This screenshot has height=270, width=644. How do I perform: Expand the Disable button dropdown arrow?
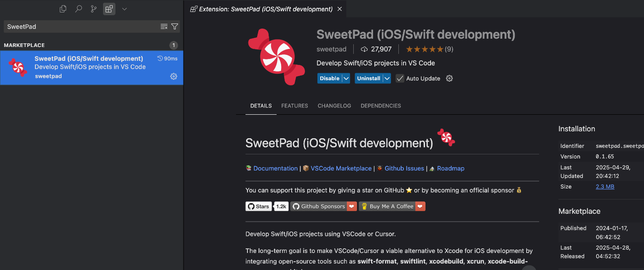pyautogui.click(x=346, y=78)
